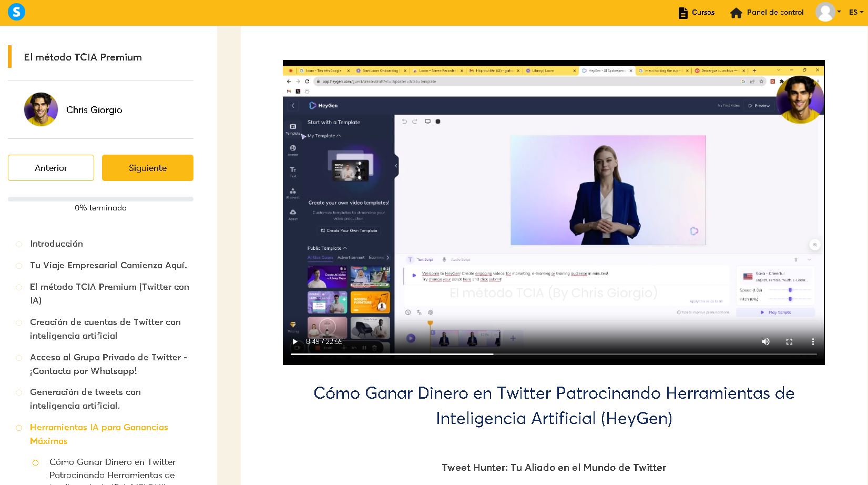
Task: Open Creación de cuentas de Twitter lesson
Action: pos(105,329)
